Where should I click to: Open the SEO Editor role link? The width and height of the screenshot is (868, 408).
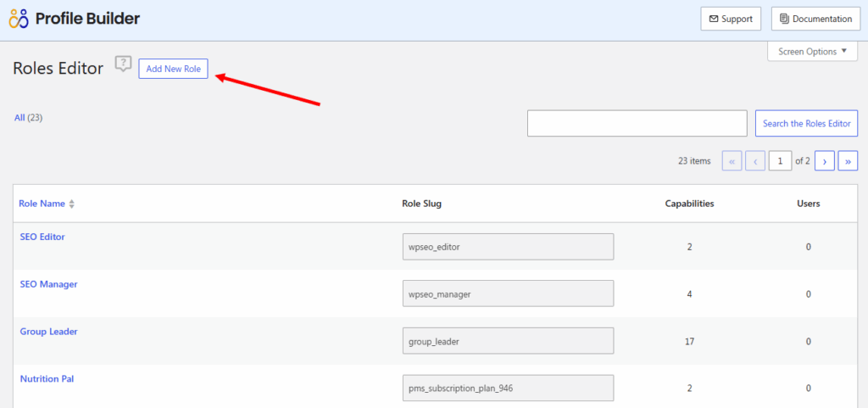pyautogui.click(x=42, y=237)
